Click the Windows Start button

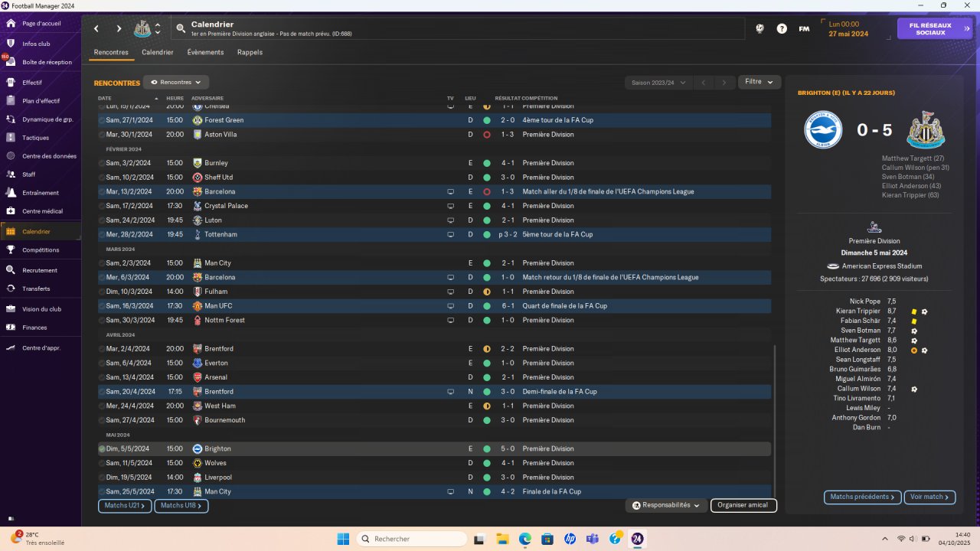pos(343,539)
